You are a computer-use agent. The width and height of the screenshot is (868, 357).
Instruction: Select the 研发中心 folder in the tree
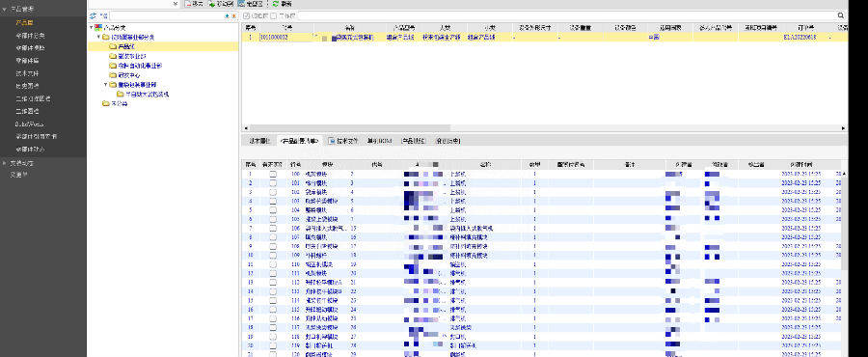tap(130, 74)
